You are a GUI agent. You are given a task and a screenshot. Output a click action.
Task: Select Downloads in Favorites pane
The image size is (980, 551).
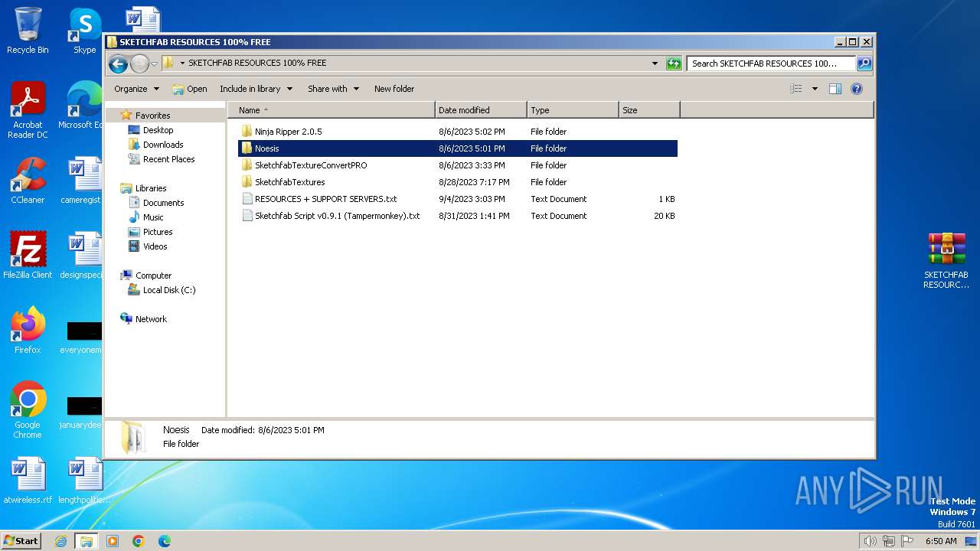[162, 145]
